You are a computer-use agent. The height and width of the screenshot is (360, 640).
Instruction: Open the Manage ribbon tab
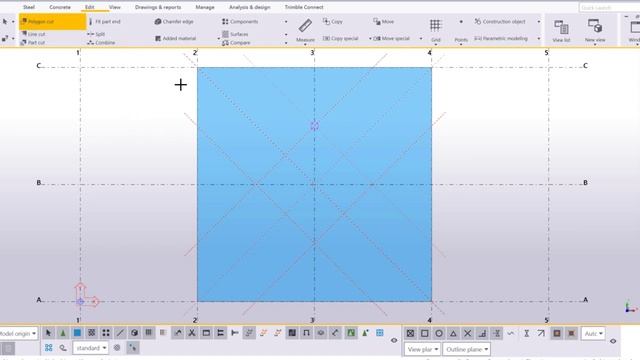[204, 7]
